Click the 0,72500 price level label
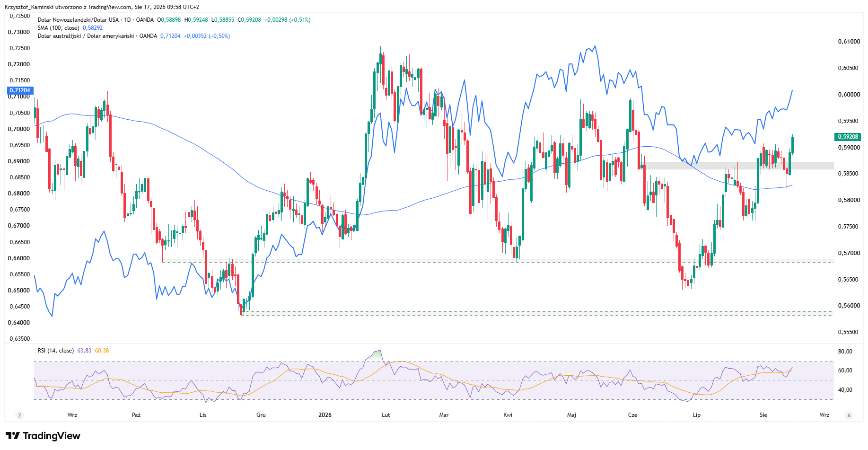The height and width of the screenshot is (450, 868). click(x=19, y=48)
